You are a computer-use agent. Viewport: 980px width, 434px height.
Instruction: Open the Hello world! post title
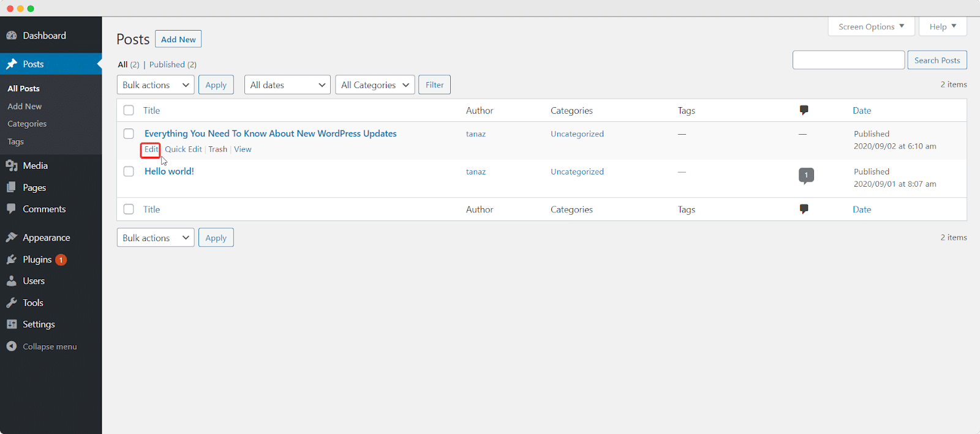(169, 171)
